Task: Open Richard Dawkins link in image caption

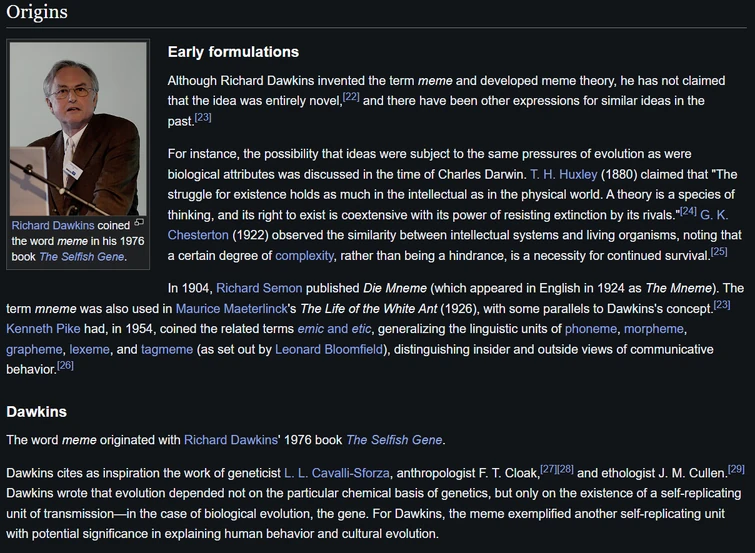Action: coord(53,225)
